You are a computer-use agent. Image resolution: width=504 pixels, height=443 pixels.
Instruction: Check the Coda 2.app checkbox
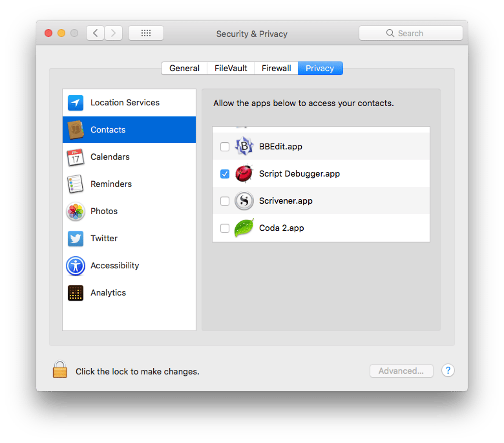pyautogui.click(x=225, y=228)
